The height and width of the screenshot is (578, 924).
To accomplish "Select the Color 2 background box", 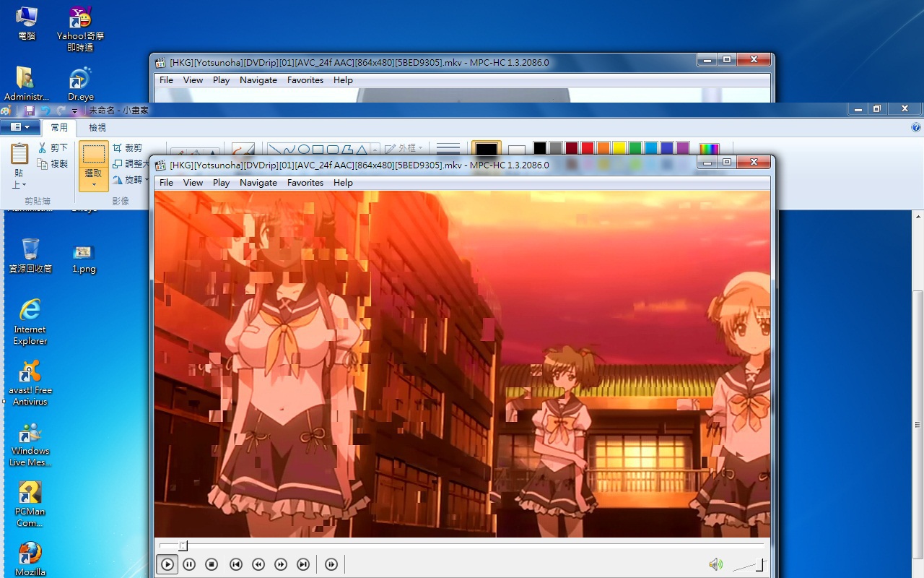I will (517, 150).
